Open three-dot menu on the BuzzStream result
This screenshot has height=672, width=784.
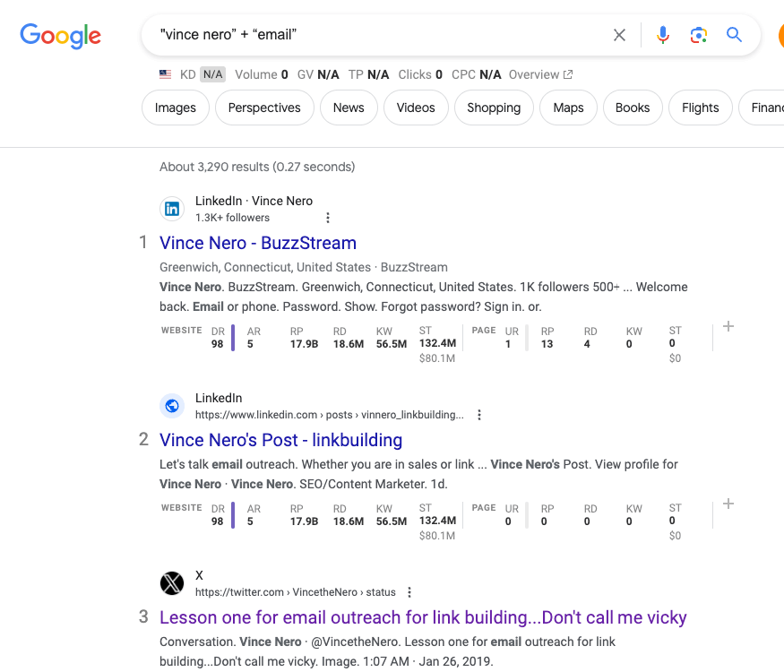(327, 218)
